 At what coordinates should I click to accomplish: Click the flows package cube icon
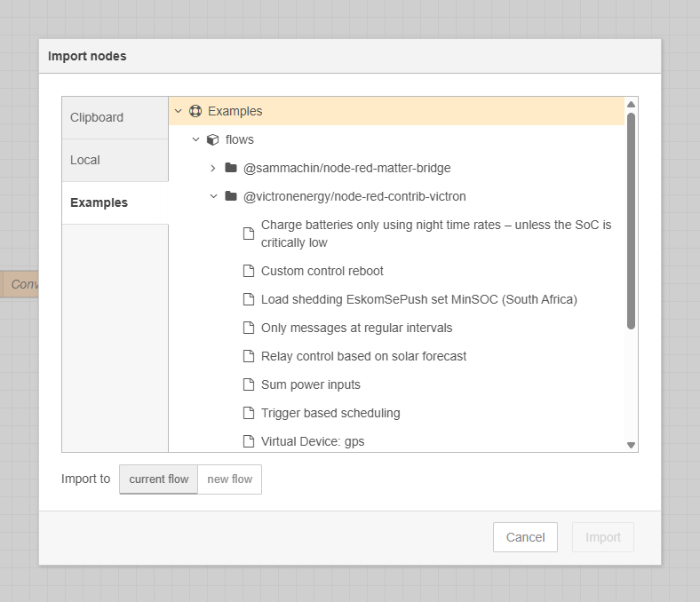[x=212, y=139]
